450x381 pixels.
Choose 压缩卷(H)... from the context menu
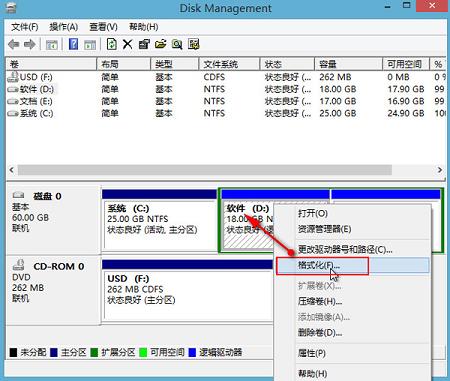(x=352, y=302)
